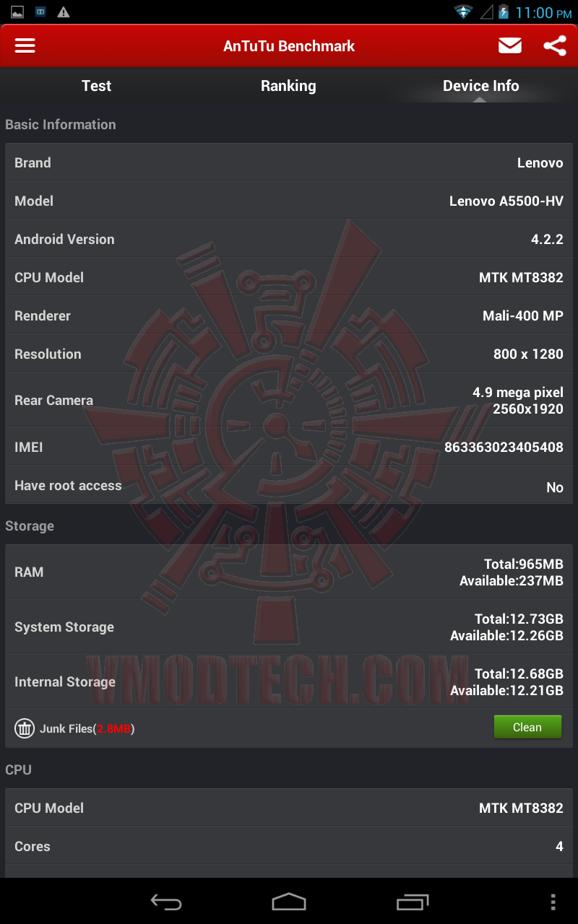Tap the junk files trash icon

[25, 728]
